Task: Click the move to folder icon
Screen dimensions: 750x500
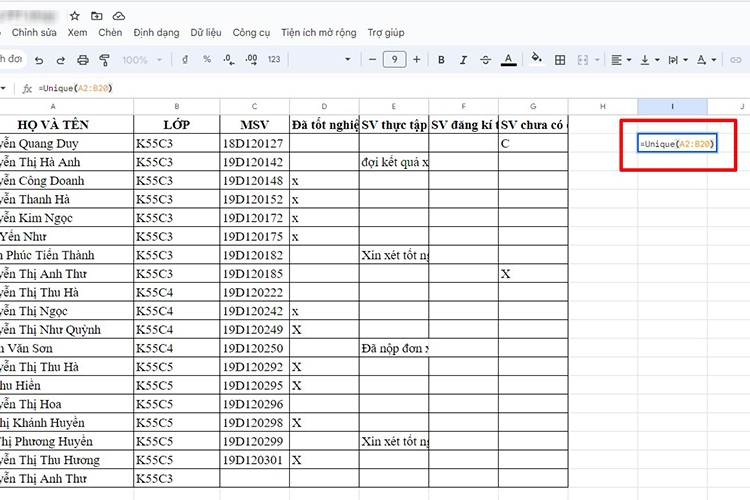Action: [x=97, y=16]
